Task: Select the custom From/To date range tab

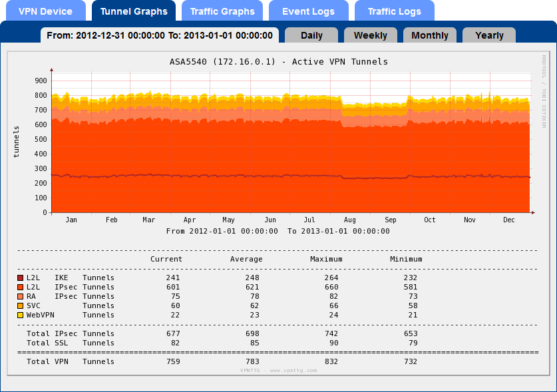Action: coord(160,35)
